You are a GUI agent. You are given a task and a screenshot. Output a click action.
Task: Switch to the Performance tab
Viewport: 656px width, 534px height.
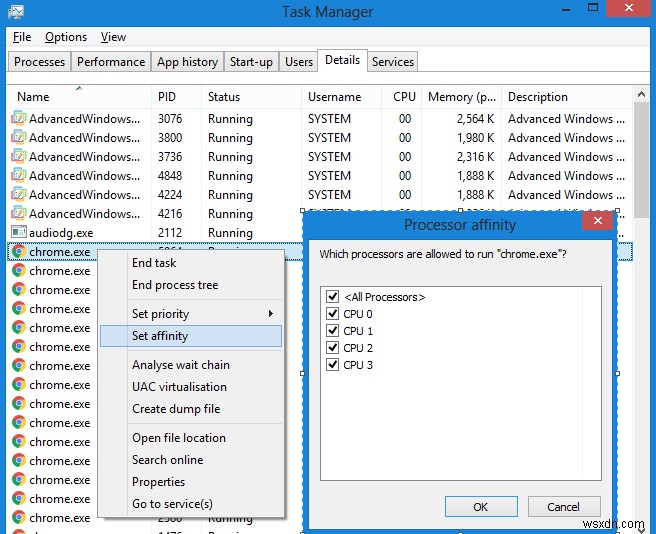click(x=111, y=62)
